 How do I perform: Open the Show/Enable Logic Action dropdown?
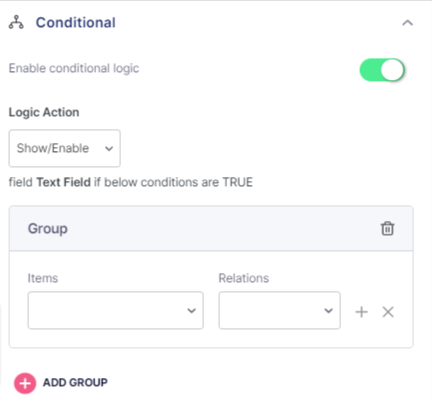tap(65, 148)
